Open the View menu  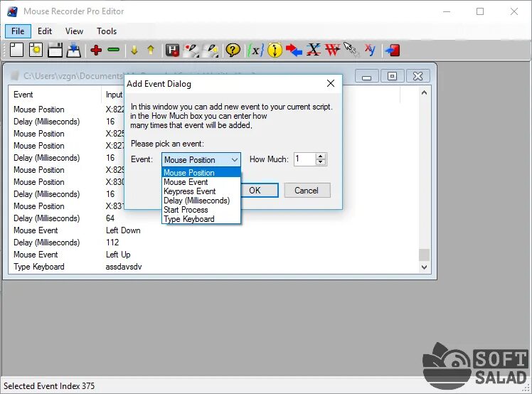[x=74, y=31]
